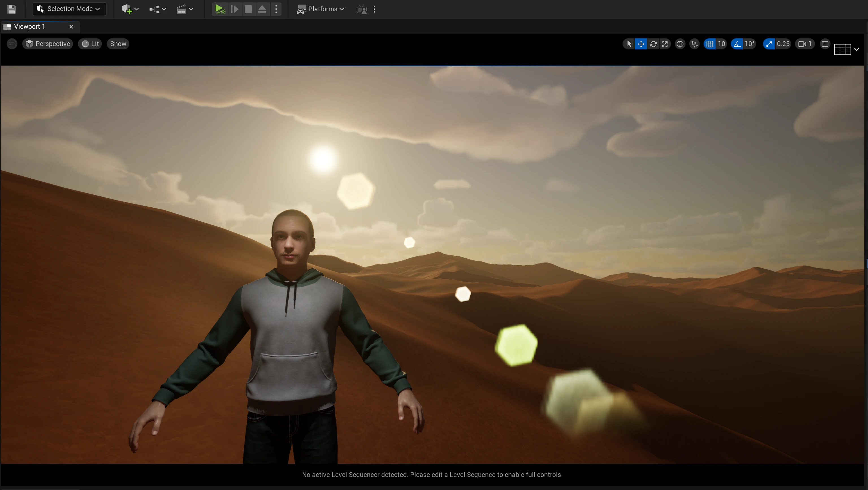Expand the overlay dropdown chevron
The image size is (868, 490).
[856, 49]
